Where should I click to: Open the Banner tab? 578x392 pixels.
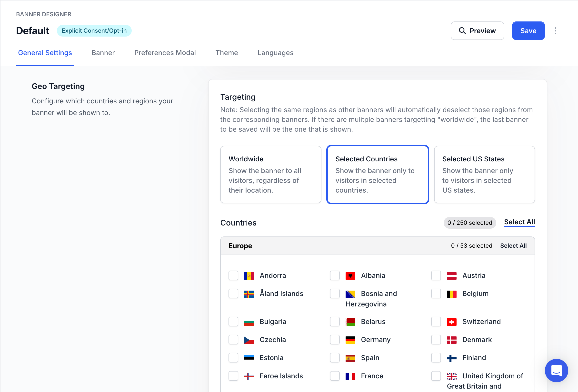pos(103,53)
